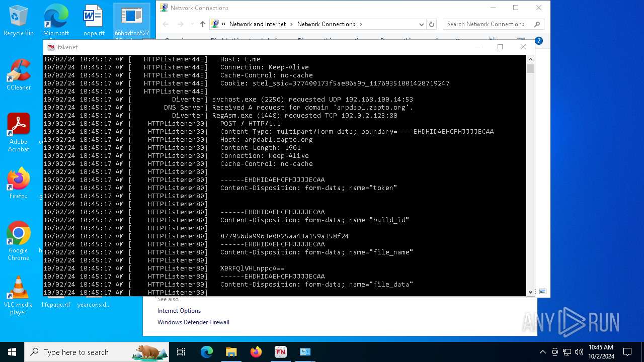This screenshot has height=362, width=644.
Task: Launch Firefox from the desktop
Action: (x=19, y=183)
